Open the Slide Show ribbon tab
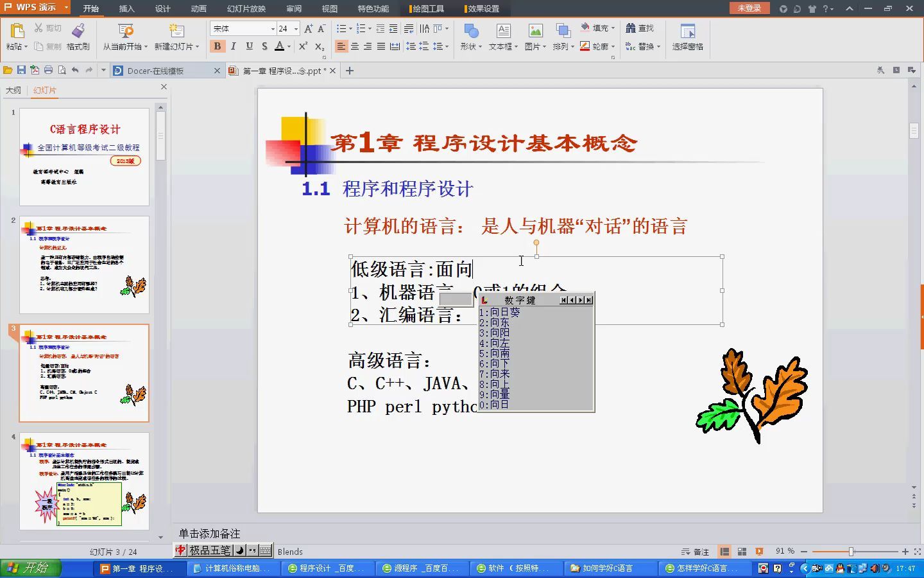Image resolution: width=924 pixels, height=578 pixels. tap(246, 8)
